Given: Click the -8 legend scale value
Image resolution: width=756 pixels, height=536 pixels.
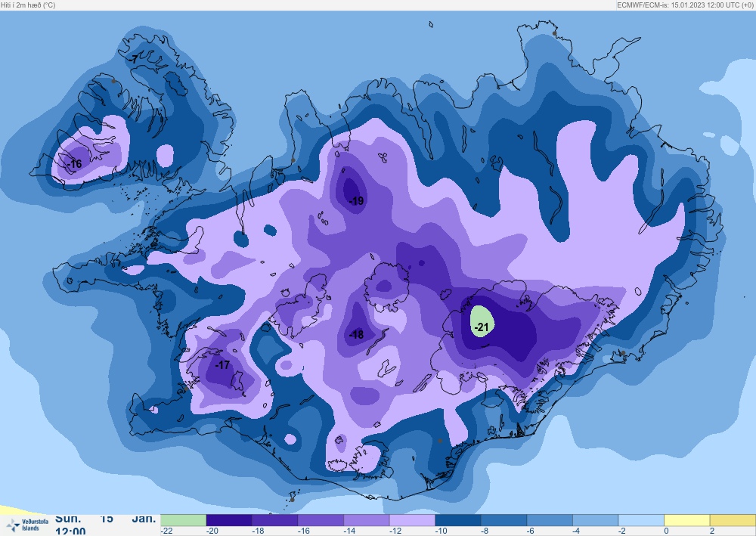Looking at the screenshot, I should (x=485, y=531).
